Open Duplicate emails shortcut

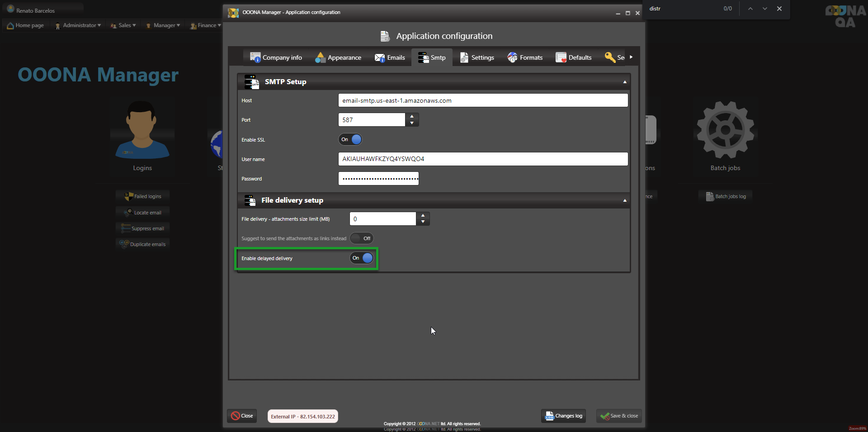pos(143,244)
